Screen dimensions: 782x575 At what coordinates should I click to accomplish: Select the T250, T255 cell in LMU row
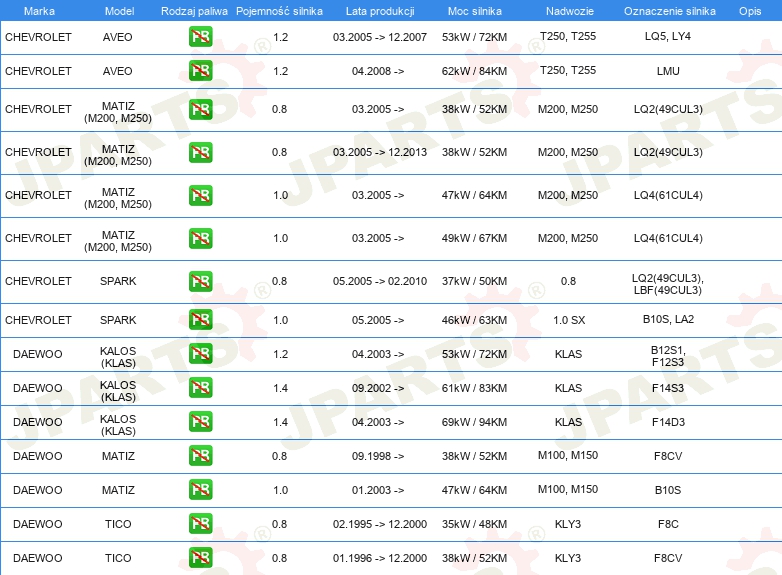[x=567, y=71]
